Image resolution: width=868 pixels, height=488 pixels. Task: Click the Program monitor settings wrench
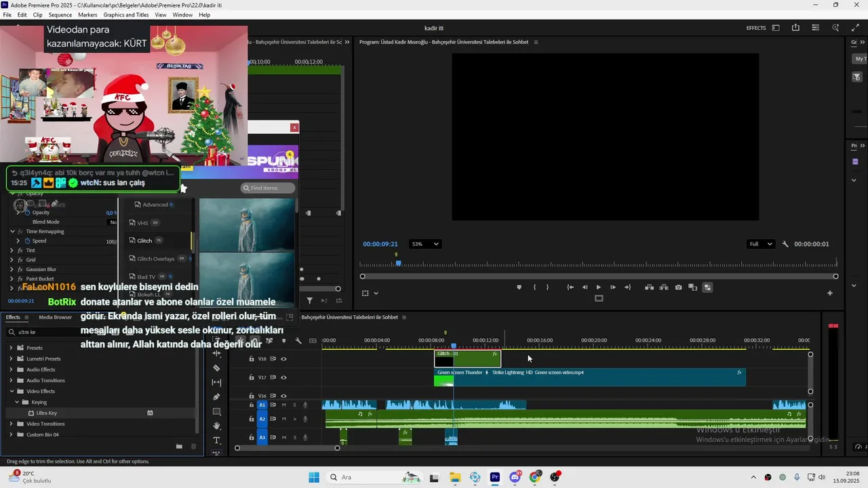click(x=785, y=244)
